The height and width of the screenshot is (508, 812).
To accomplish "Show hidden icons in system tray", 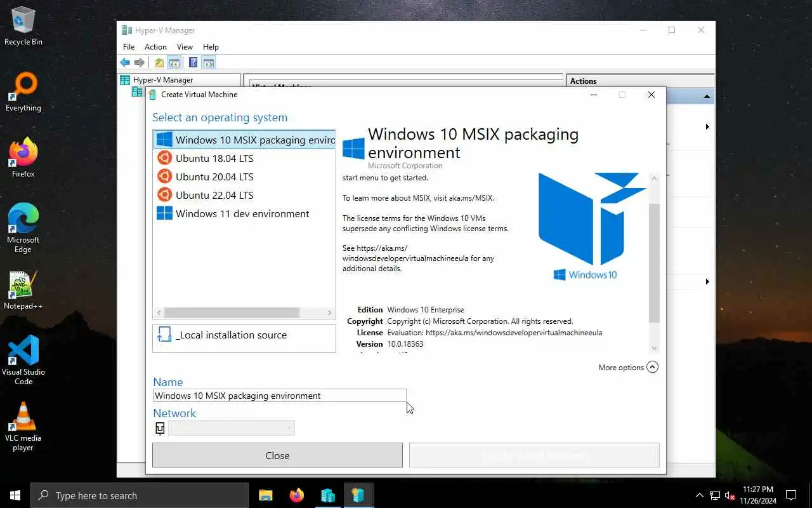I will (x=700, y=495).
